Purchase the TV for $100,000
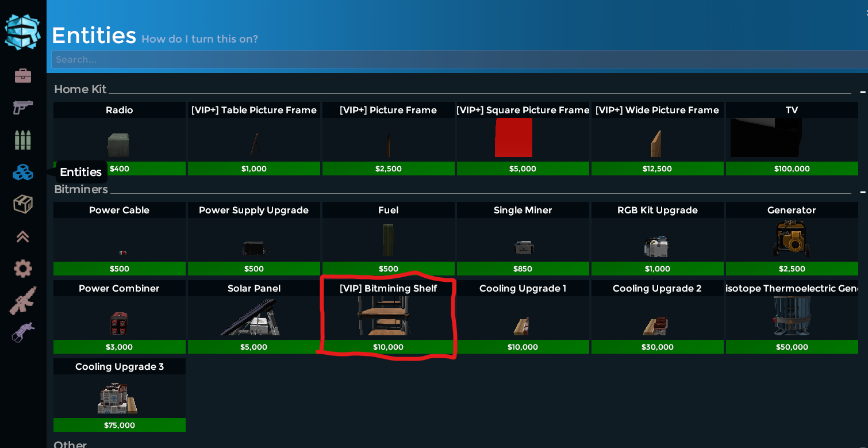The width and height of the screenshot is (868, 448). click(792, 169)
